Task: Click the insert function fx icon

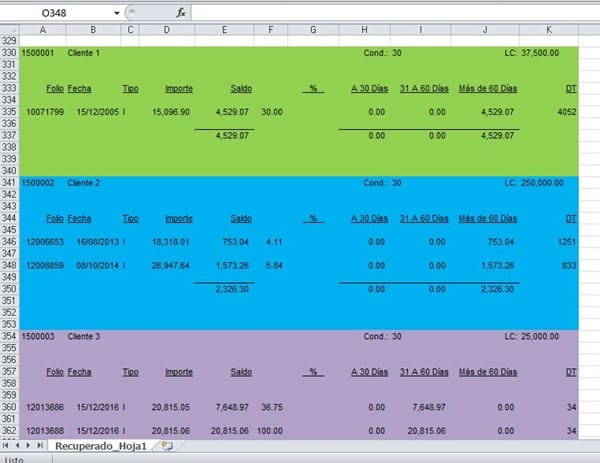Action: point(181,13)
